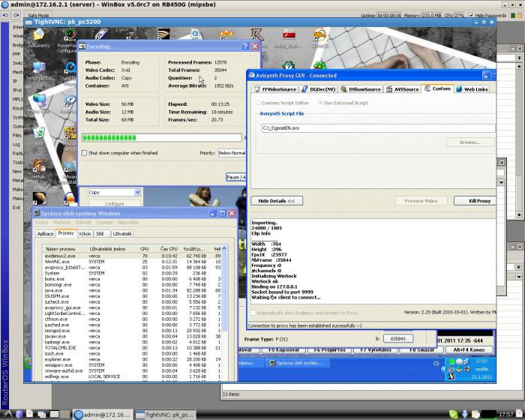
Task: Click blue download arrow tray icon
Action: 465,414
